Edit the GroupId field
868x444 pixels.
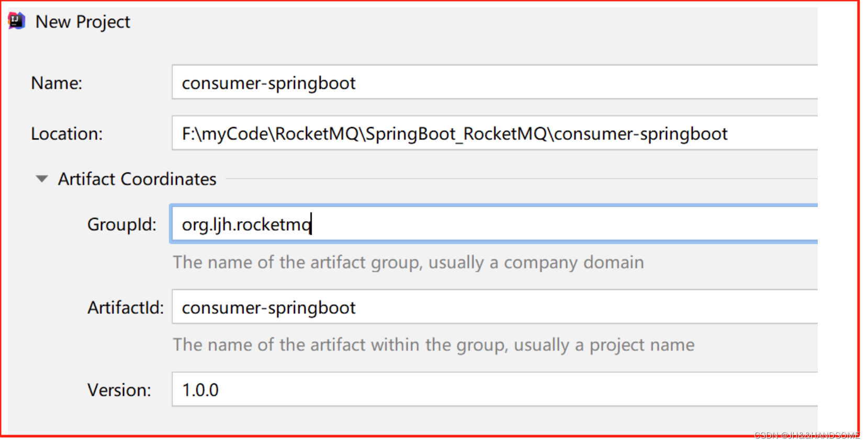coord(494,224)
